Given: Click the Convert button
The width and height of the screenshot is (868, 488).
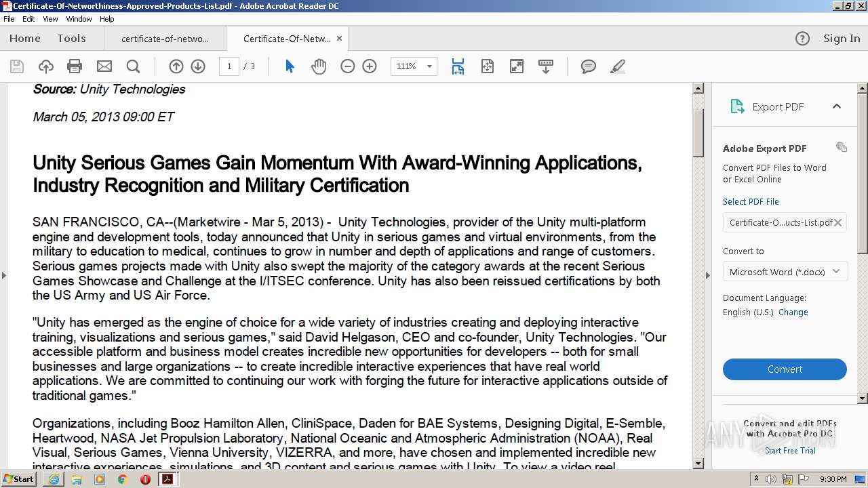Looking at the screenshot, I should [785, 369].
